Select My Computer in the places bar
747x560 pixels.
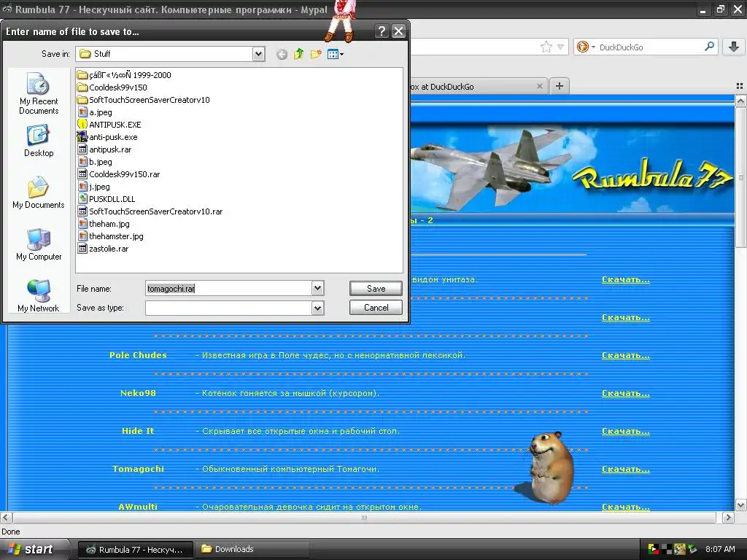(39, 244)
